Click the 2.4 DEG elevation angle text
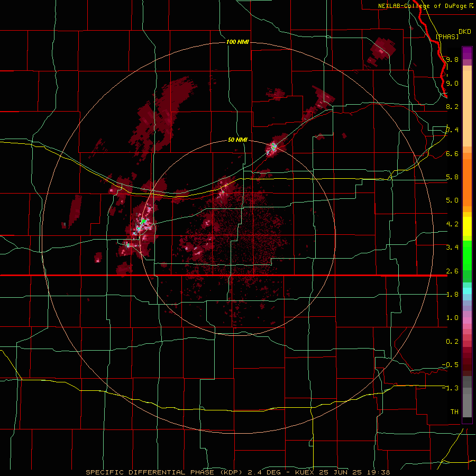The image size is (476, 476). pos(264,472)
